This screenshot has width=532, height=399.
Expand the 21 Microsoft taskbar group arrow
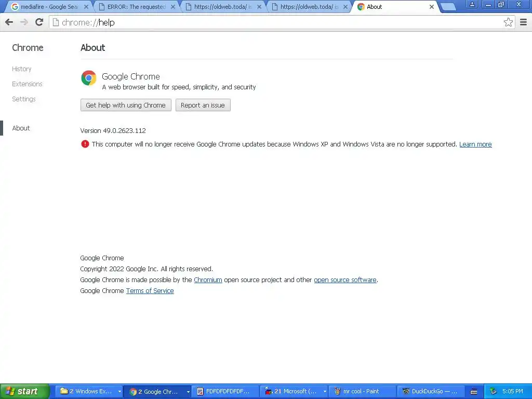pos(325,392)
